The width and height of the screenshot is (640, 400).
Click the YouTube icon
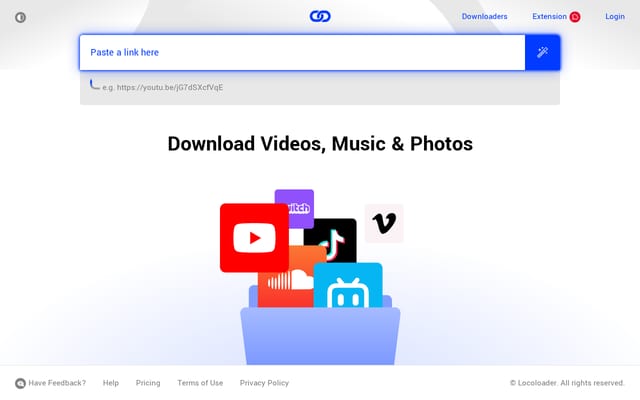254,238
